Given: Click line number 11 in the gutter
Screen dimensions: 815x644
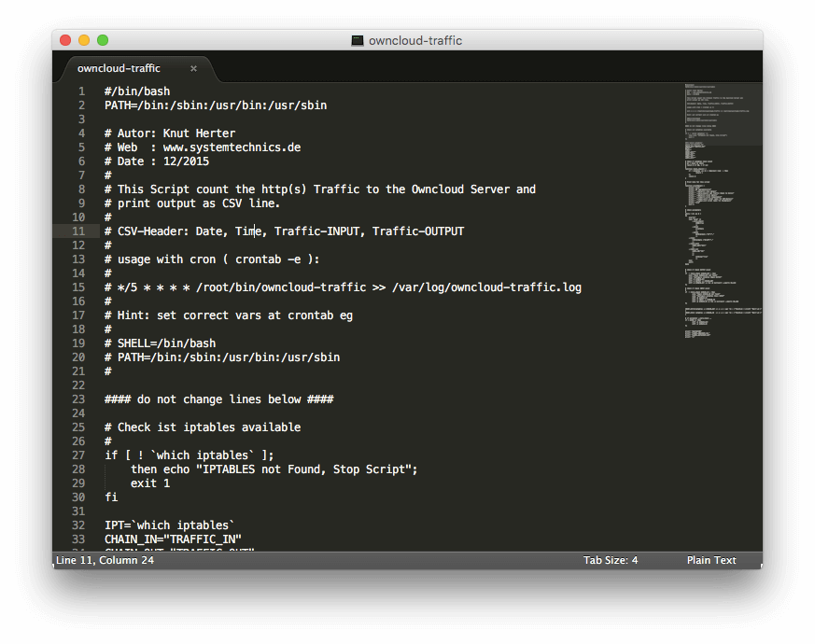Looking at the screenshot, I should tap(78, 231).
